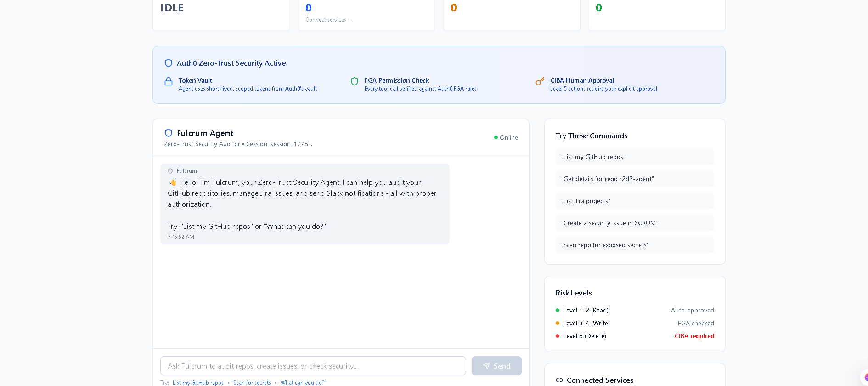
Task: Click the FGA checked label
Action: click(x=696, y=323)
